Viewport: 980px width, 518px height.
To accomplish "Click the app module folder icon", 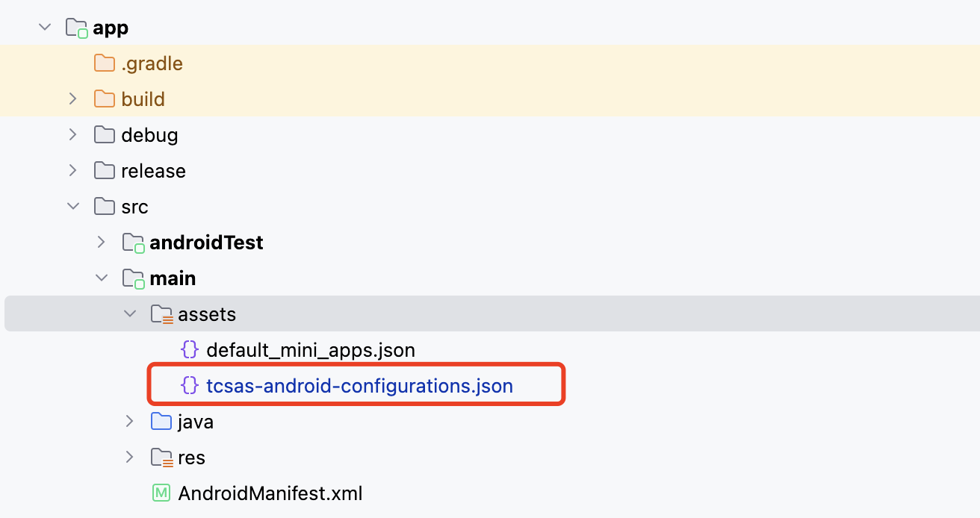I will tap(75, 27).
